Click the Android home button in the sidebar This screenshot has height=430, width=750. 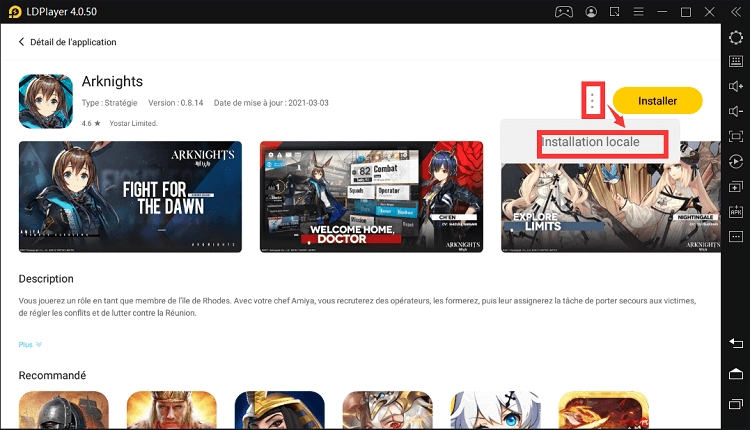click(x=736, y=374)
